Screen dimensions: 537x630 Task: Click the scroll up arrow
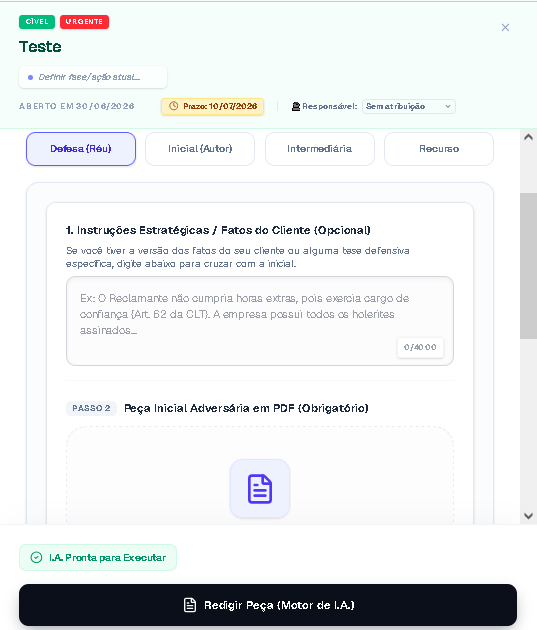(x=529, y=137)
